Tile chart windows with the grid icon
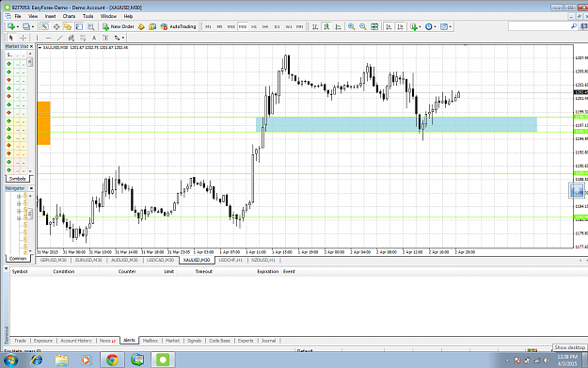 coord(374,26)
